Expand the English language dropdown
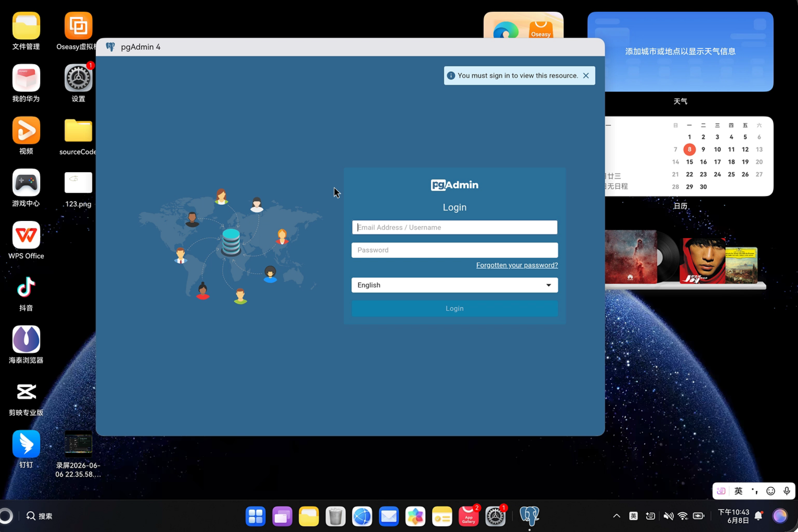This screenshot has width=798, height=532. point(455,285)
